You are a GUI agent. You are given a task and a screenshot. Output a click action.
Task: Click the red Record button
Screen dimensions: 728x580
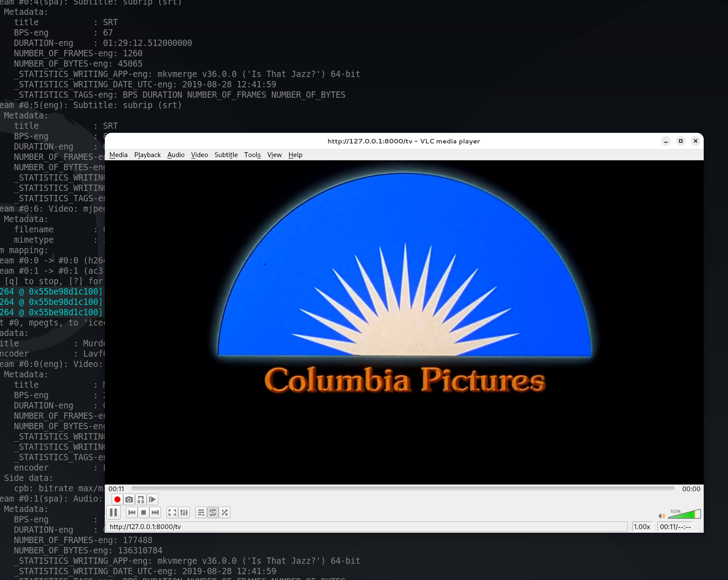click(x=117, y=499)
